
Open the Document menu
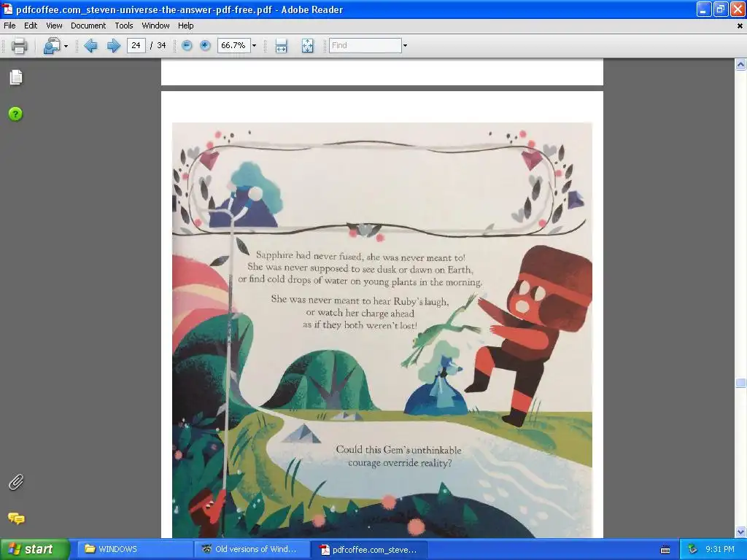pyautogui.click(x=88, y=26)
